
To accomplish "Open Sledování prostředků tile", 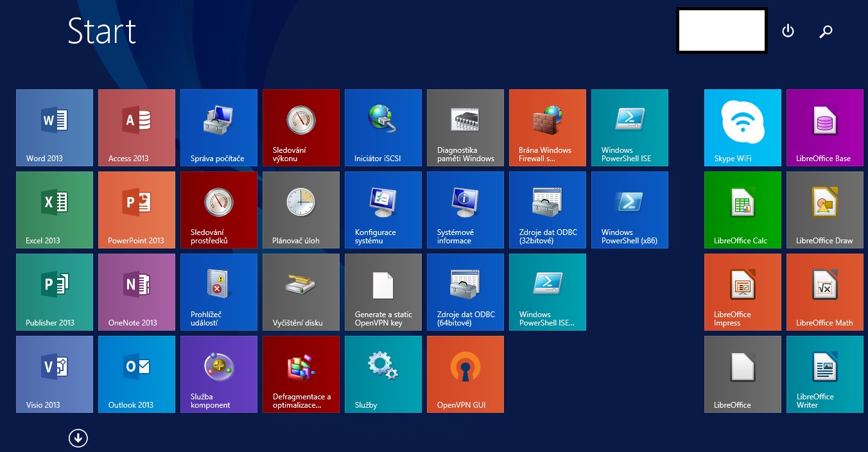I will click(x=219, y=210).
